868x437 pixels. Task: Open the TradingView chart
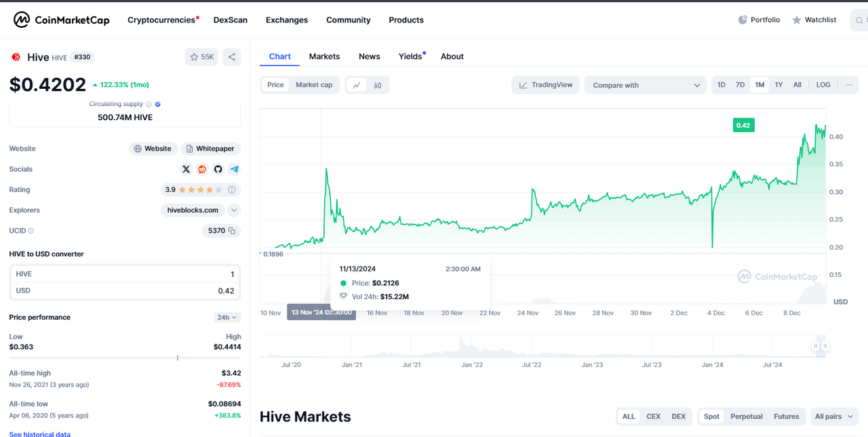546,85
